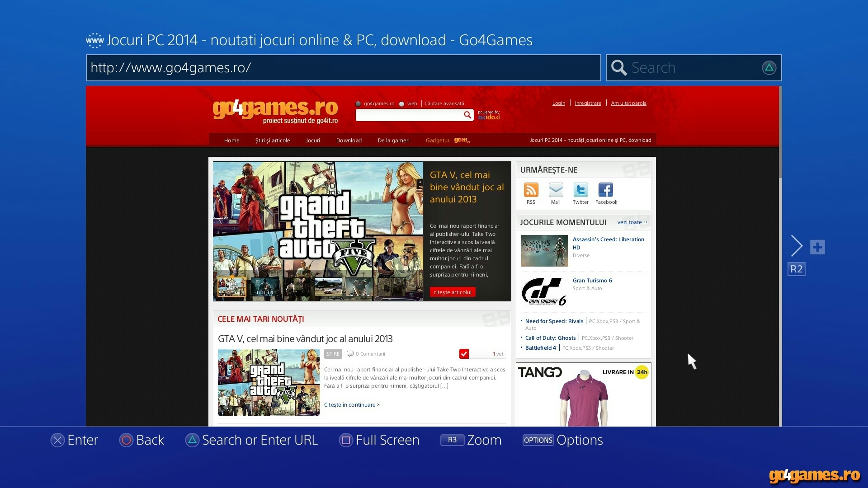Open the De la gameri menu
Viewport: 868px width, 488px height.
394,141
